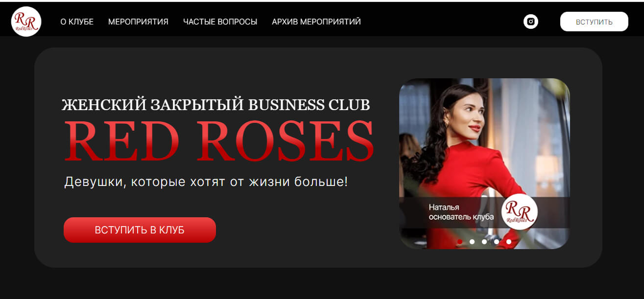
Task: Open ЧАСТЫЕ ВОПРОСЫ page
Action: pos(220,22)
